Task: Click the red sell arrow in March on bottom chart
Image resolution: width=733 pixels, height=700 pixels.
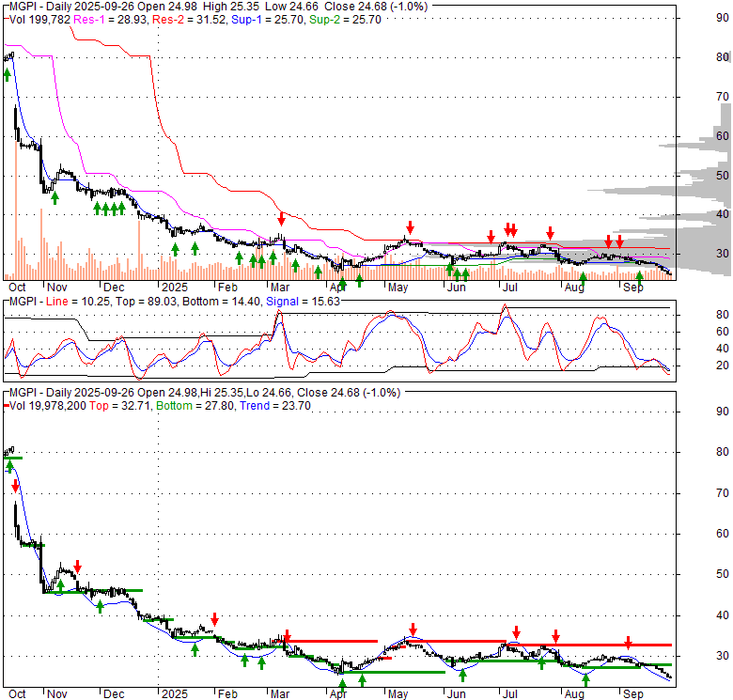Action: 287,635
